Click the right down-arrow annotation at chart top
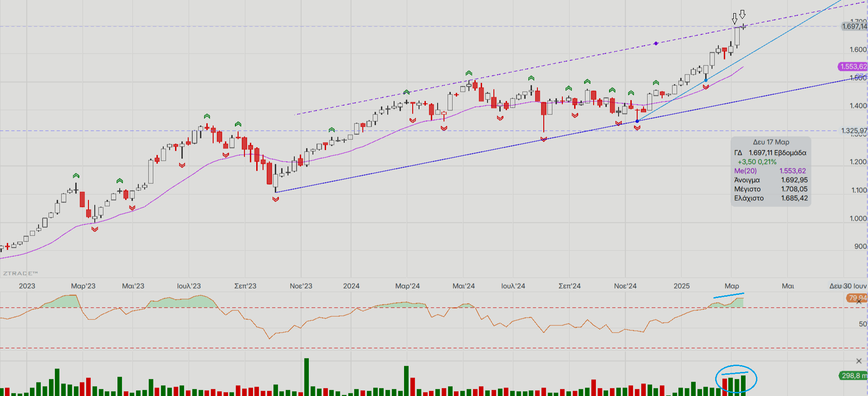The width and height of the screenshot is (868, 396). click(742, 15)
